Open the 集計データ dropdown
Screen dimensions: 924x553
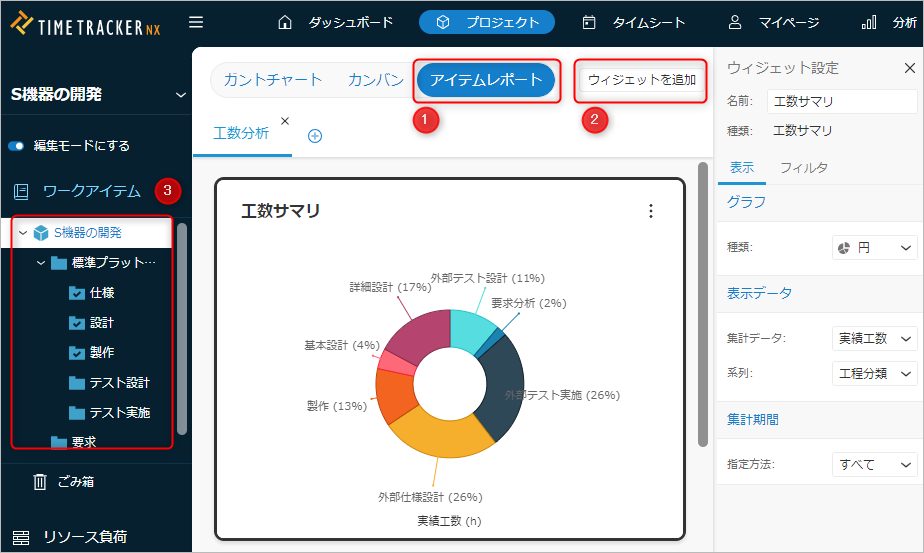pos(874,339)
